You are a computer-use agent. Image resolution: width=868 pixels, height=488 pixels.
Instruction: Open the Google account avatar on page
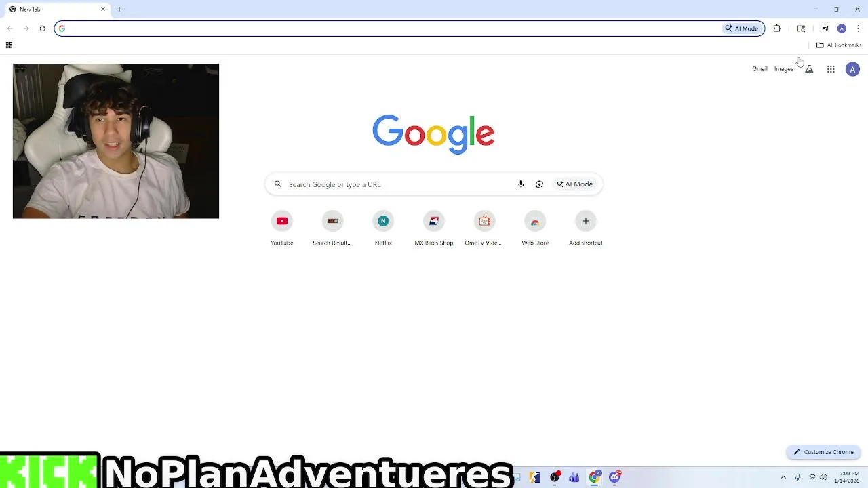tap(852, 69)
